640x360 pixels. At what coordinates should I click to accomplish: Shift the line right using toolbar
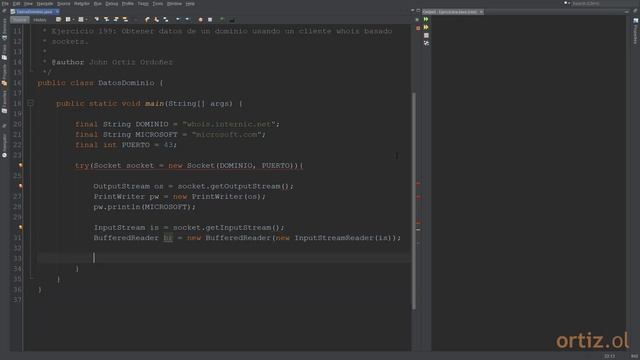[x=187, y=20]
